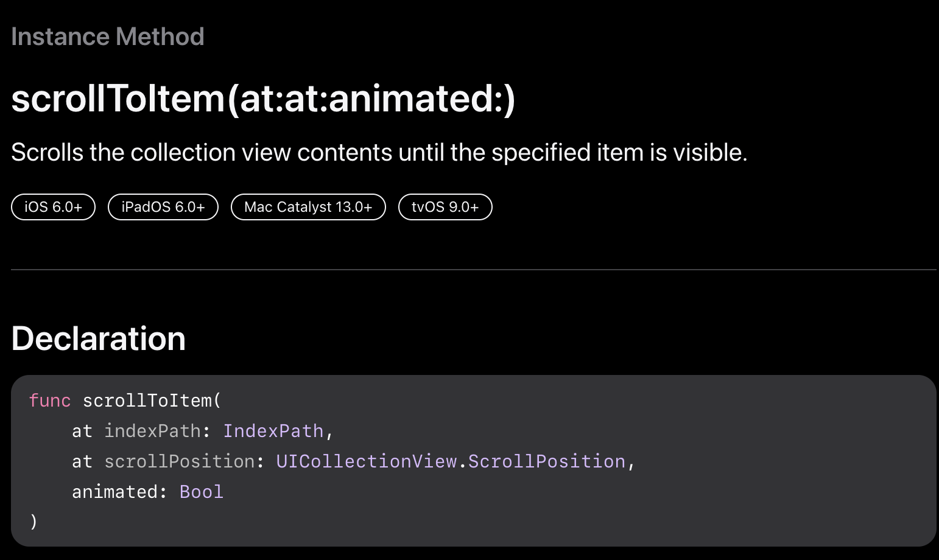Click the tvOS 9.0+ availability badge
Screen dimensions: 939x560
[445, 207]
